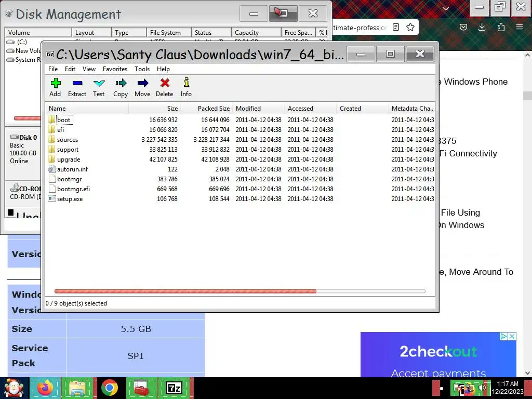Click the Firefox address bar URL
The width and height of the screenshot is (532, 399).
[x=360, y=28]
